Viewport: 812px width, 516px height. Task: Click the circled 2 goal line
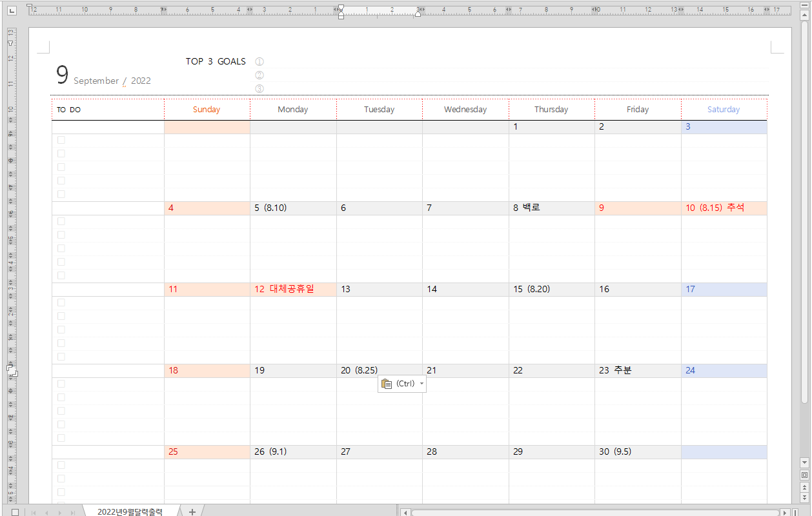[512, 75]
